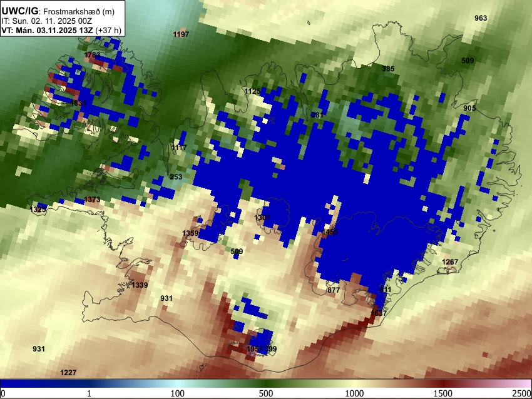
Task: Click the map value 1267
Action: click(x=450, y=262)
